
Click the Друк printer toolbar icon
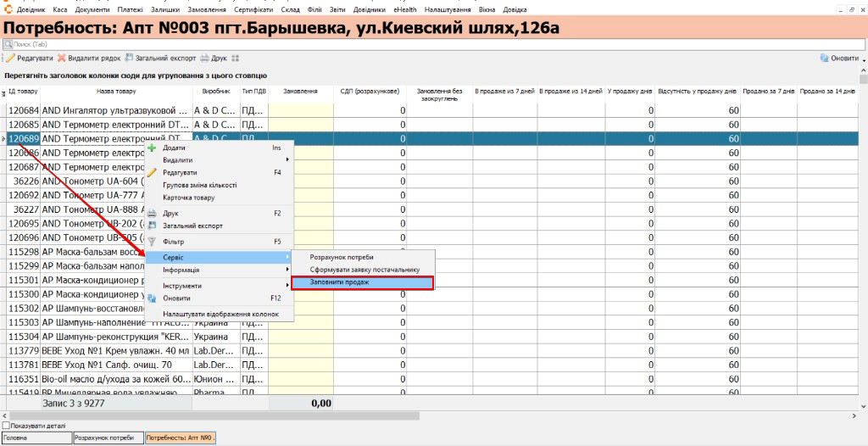204,58
